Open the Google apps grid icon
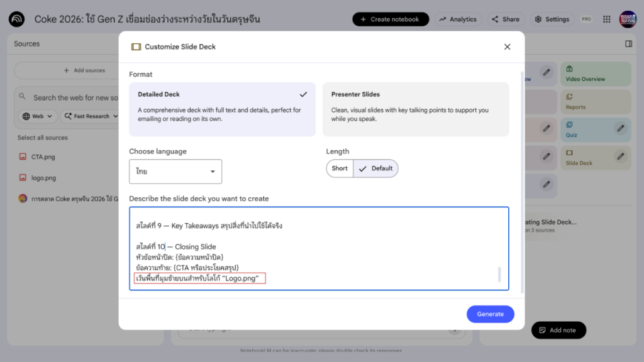Viewport: 644px width, 362px height. point(606,19)
